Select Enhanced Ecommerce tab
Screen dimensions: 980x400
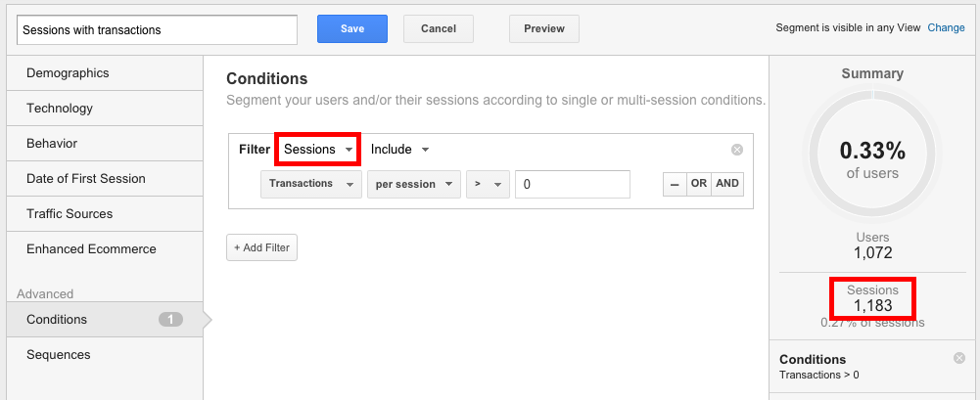point(91,249)
